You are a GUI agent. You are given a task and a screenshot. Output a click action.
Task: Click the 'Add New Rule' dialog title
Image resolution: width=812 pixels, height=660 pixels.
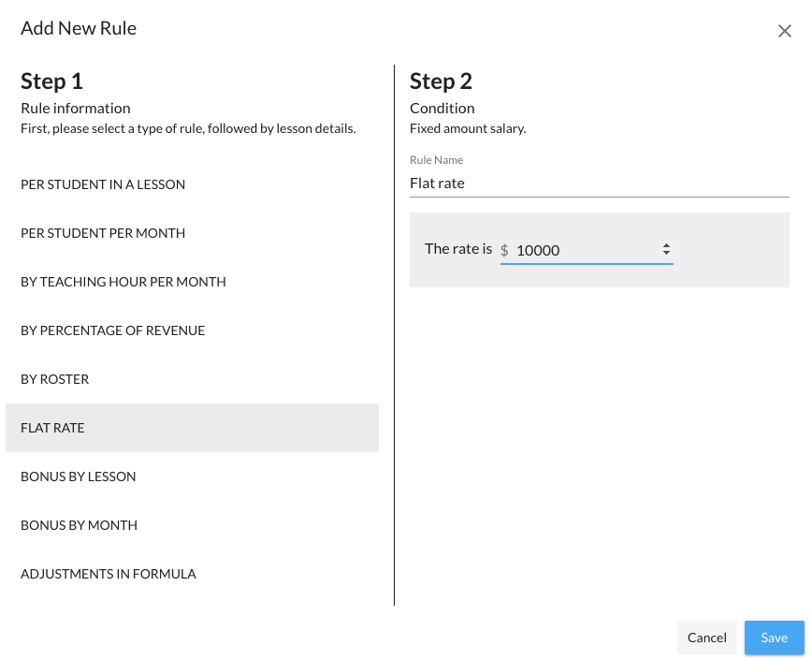point(79,28)
